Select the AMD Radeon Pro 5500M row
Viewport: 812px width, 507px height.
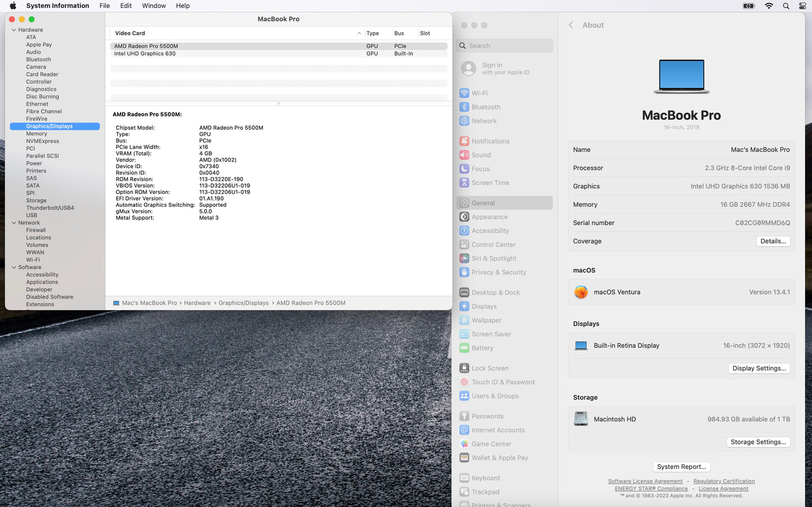tap(279, 46)
